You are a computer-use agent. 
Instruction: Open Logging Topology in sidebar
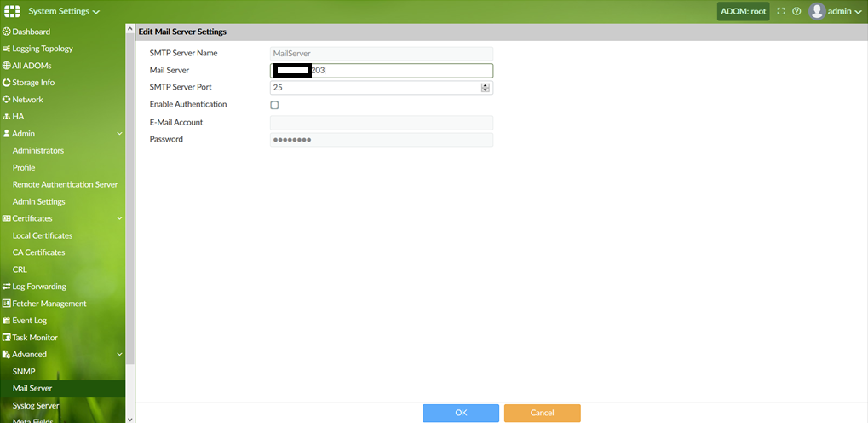click(x=43, y=49)
